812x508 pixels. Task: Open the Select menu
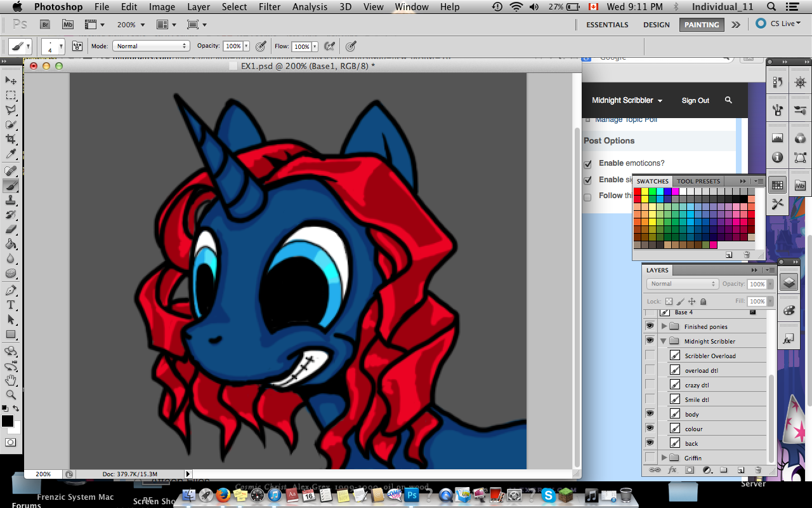[234, 7]
